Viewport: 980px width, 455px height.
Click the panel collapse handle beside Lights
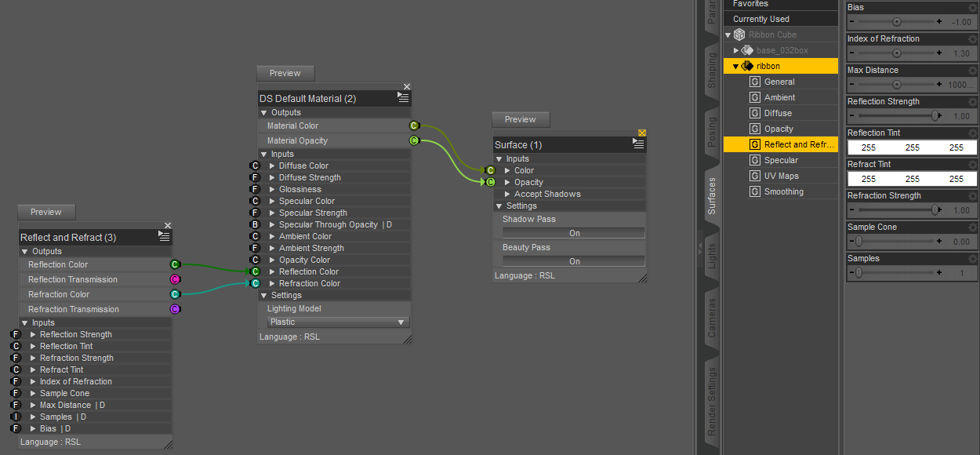[x=700, y=248]
